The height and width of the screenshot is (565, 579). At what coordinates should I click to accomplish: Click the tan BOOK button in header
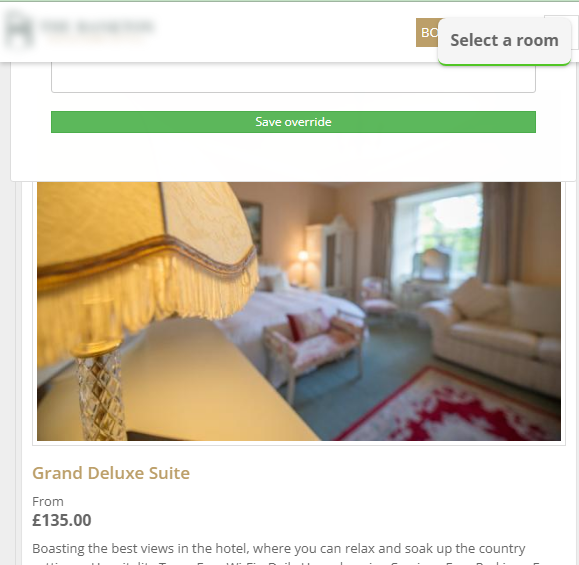click(427, 32)
